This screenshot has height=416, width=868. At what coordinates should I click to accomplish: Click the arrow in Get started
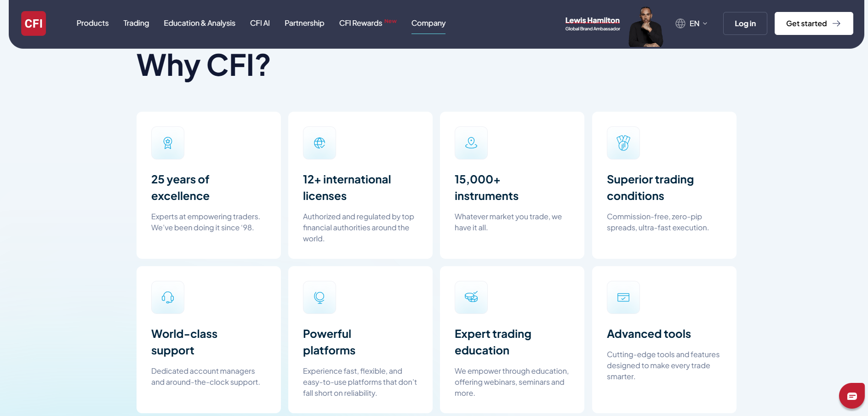(x=837, y=23)
